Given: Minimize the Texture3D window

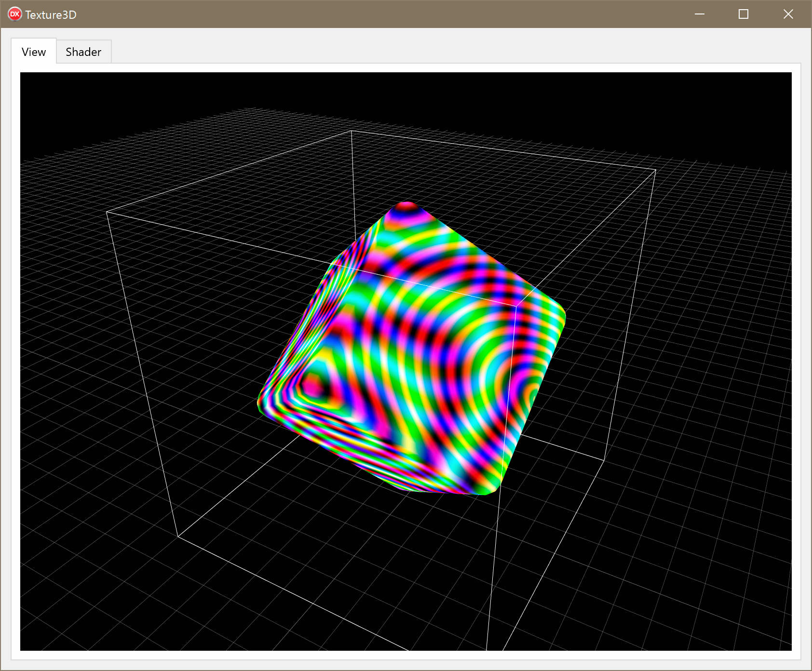Looking at the screenshot, I should [x=700, y=14].
